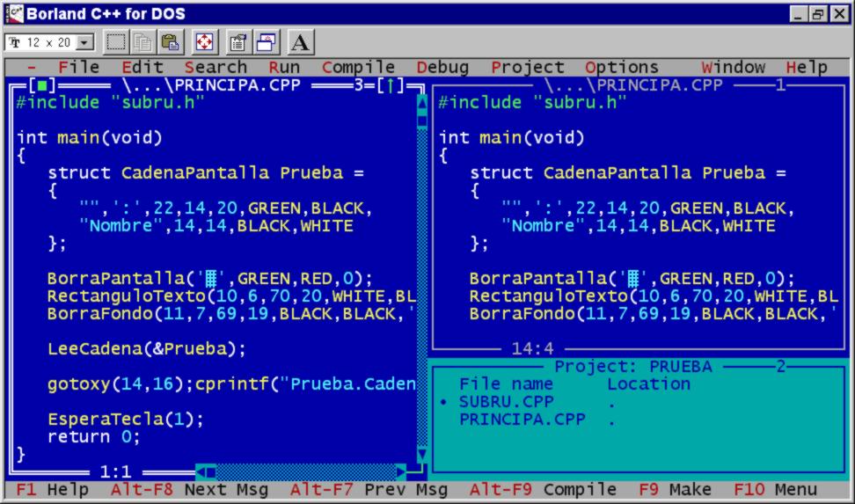Screen dimensions: 855x504
Task: Click the 1:1 cursor position indicator
Action: [x=115, y=471]
